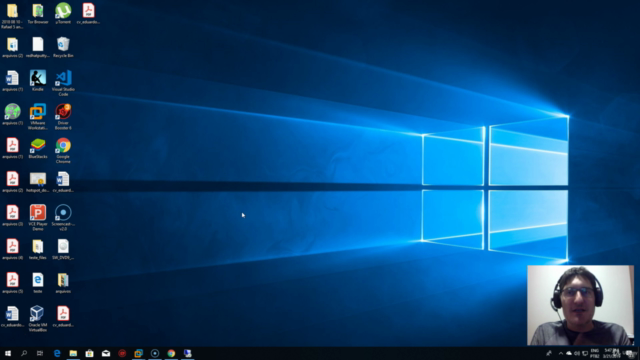
Task: Open Visual Studio Code from the desktop
Action: tap(63, 83)
